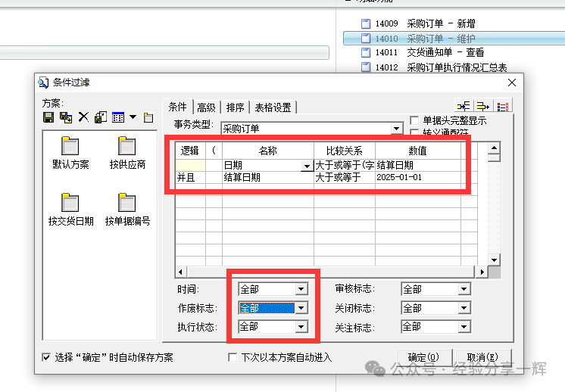The height and width of the screenshot is (392, 565).
Task: Click the red grid icon at top right
Action: 503,106
